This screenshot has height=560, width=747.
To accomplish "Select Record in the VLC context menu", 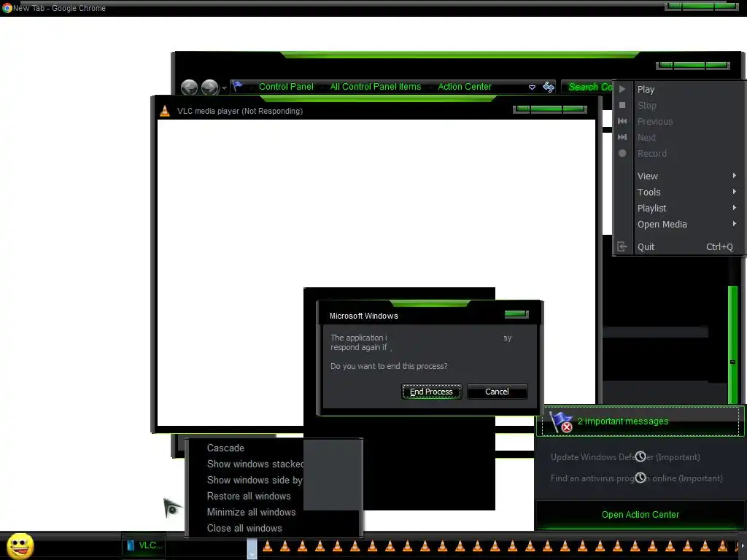I will [679, 154].
